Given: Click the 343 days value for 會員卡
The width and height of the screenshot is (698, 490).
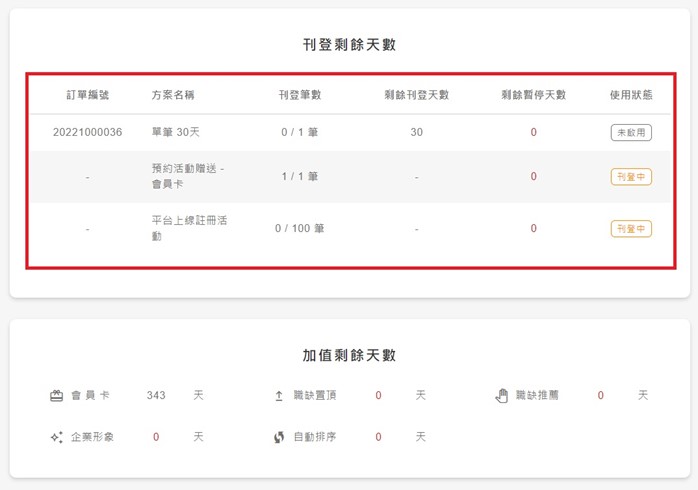Looking at the screenshot, I should click(x=156, y=395).
